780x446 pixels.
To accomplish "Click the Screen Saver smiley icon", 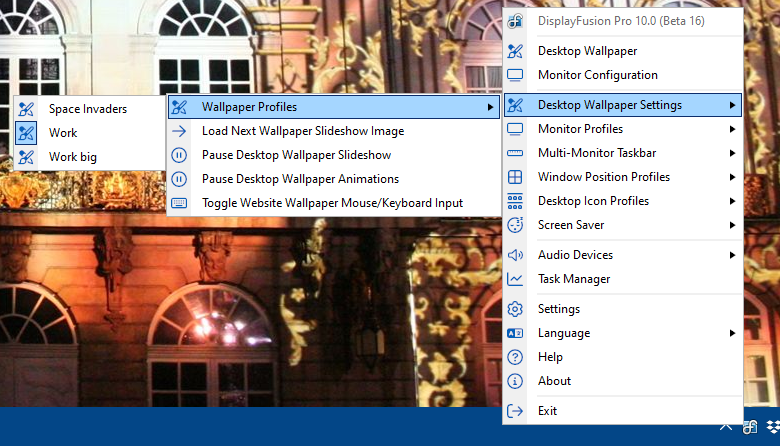I will (x=515, y=225).
